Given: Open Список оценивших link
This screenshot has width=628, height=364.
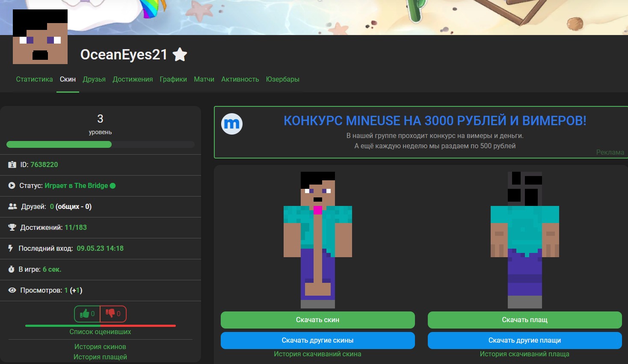Looking at the screenshot, I should [x=100, y=332].
